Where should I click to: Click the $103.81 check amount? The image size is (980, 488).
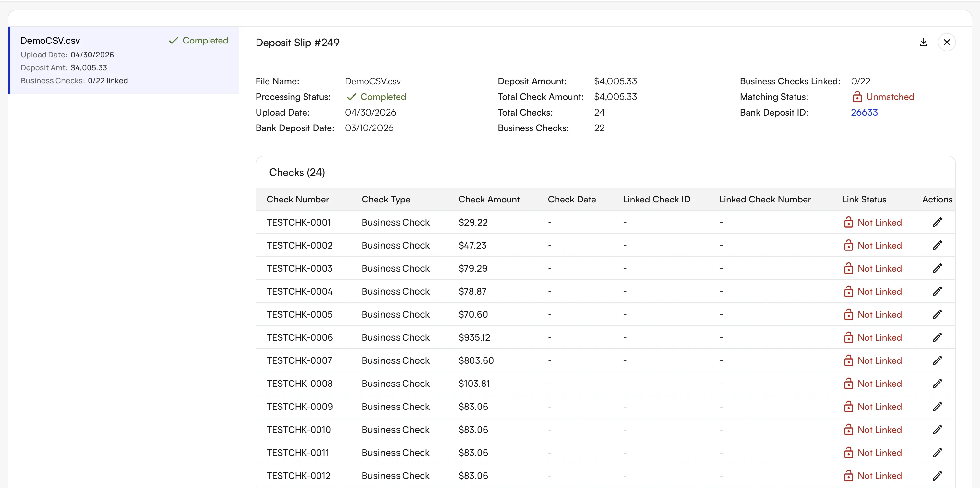point(474,383)
